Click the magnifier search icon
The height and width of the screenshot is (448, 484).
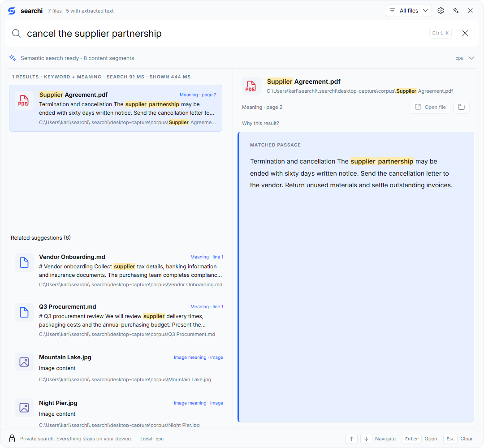(17, 33)
